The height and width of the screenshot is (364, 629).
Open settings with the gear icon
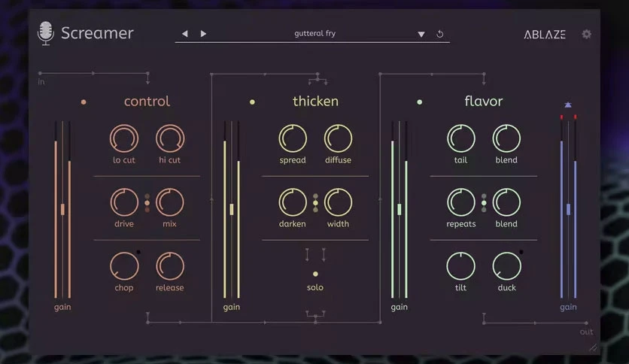tap(586, 34)
